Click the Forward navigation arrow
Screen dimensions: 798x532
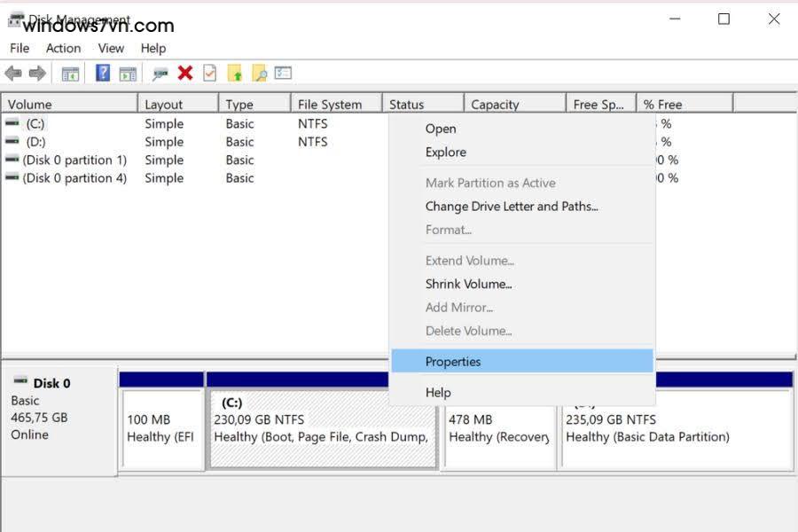[35, 73]
